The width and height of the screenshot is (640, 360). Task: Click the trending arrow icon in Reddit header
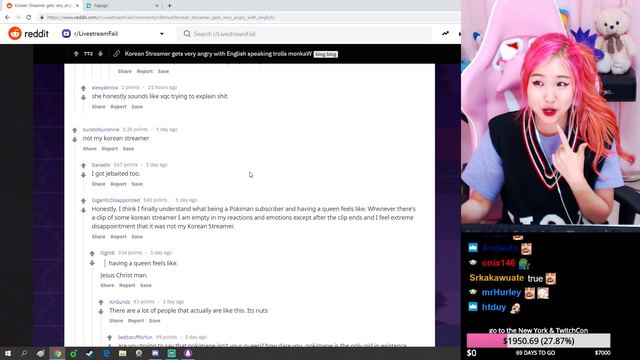pyautogui.click(x=445, y=33)
